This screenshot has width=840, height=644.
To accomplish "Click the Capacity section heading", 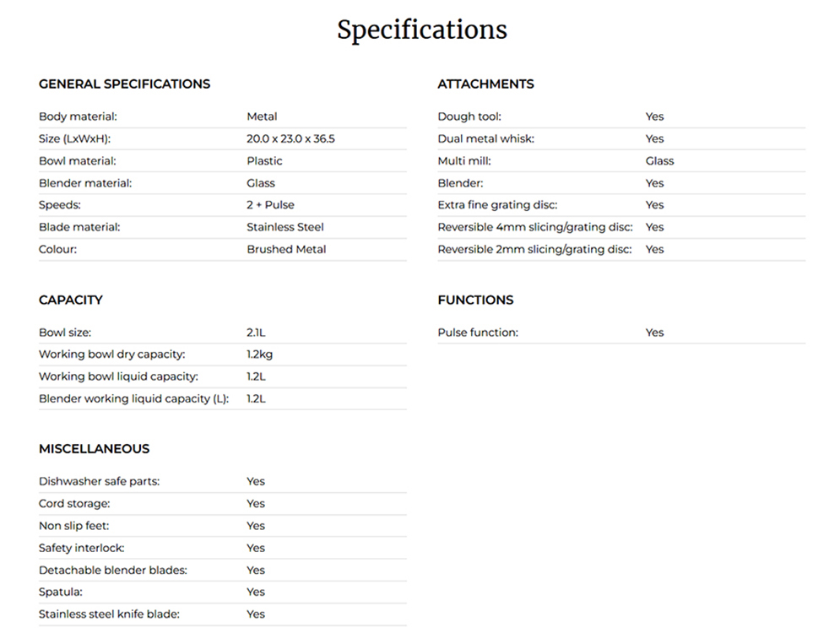I will pyautogui.click(x=71, y=300).
